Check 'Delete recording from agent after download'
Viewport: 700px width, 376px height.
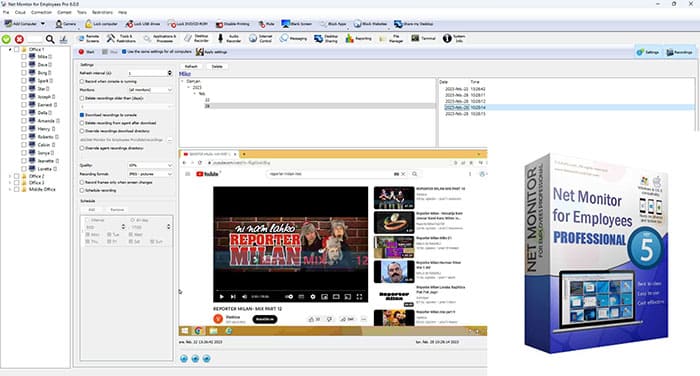click(x=82, y=123)
